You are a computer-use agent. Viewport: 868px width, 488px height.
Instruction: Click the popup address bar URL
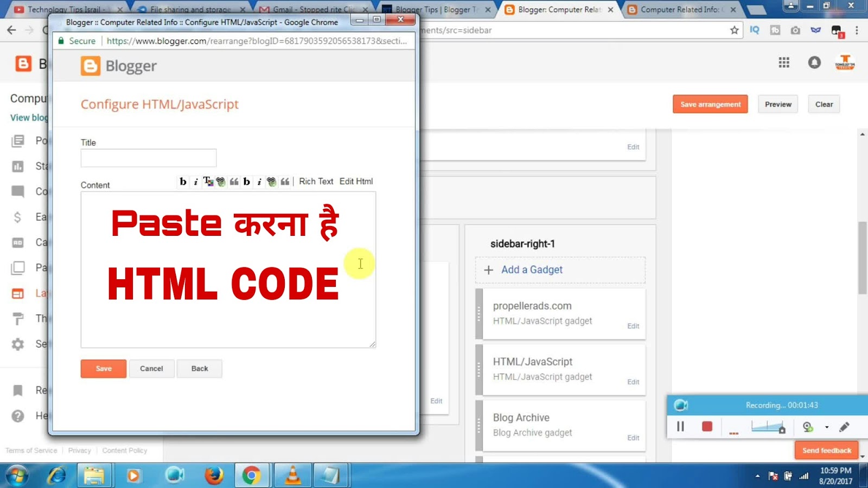257,41
